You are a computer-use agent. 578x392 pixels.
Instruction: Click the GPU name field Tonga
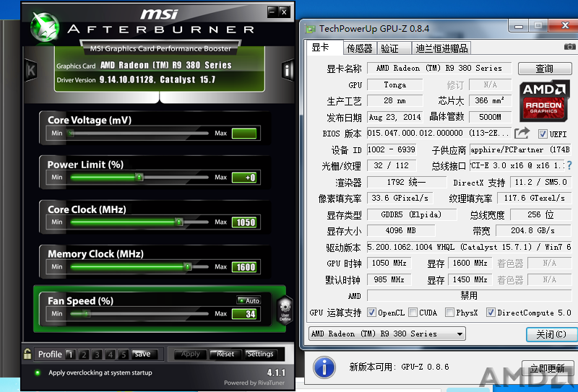(394, 84)
